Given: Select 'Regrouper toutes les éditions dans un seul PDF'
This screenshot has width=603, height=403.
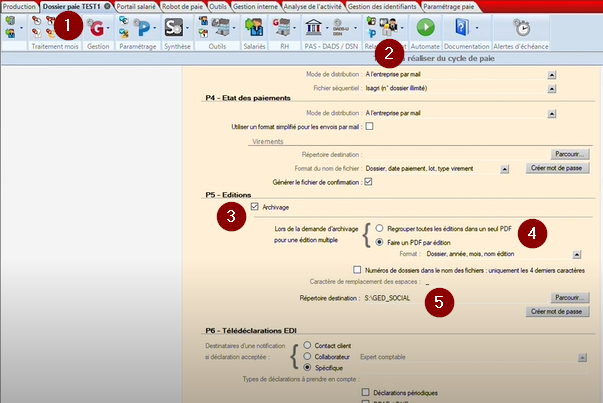Looking at the screenshot, I should tap(379, 228).
